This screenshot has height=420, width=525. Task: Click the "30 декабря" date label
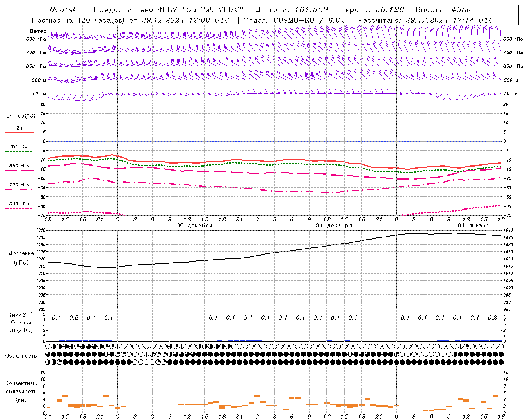pos(194,226)
